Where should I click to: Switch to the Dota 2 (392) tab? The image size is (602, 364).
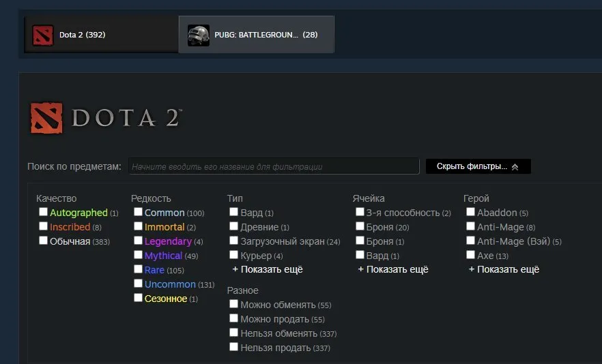coord(101,35)
